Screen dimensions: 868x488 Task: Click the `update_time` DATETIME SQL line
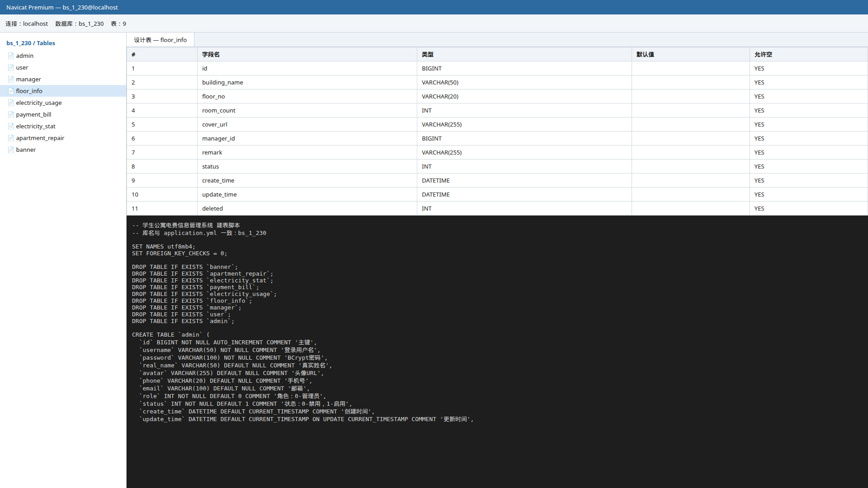[x=307, y=419]
